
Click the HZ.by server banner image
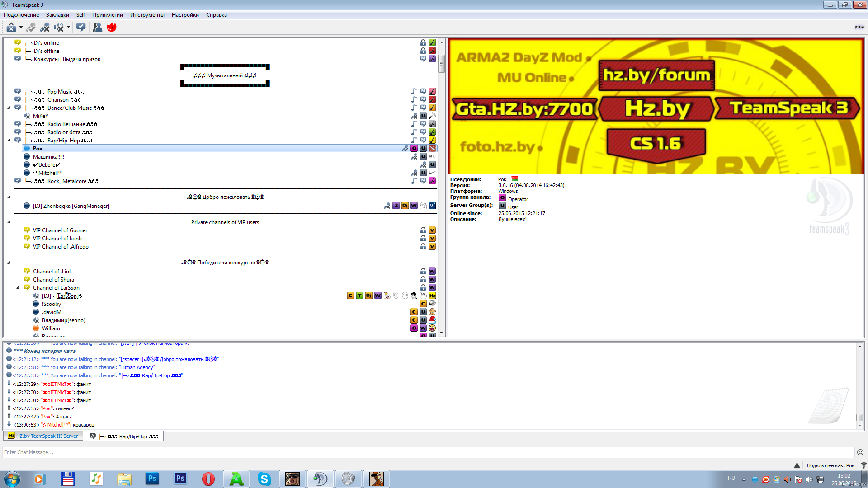[656, 106]
